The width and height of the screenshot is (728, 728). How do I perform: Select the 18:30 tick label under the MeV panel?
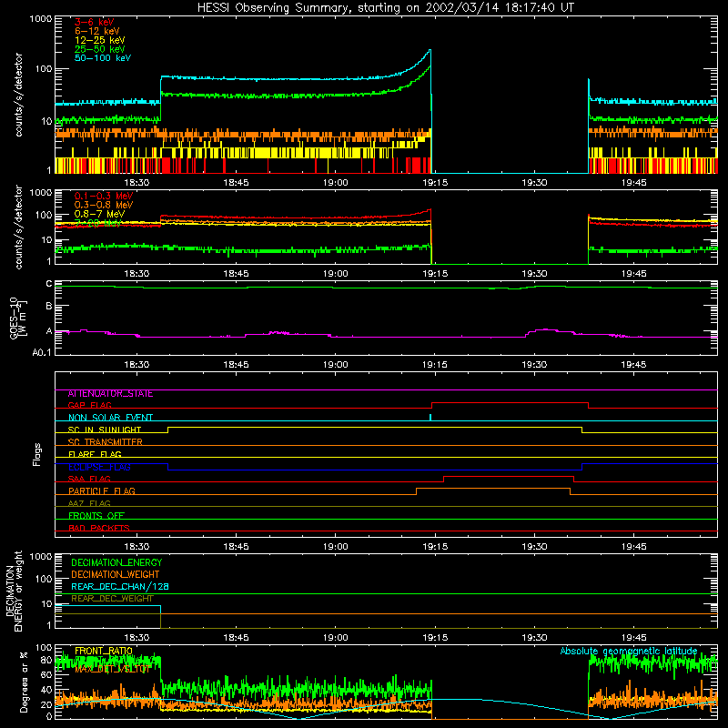pyautogui.click(x=136, y=274)
